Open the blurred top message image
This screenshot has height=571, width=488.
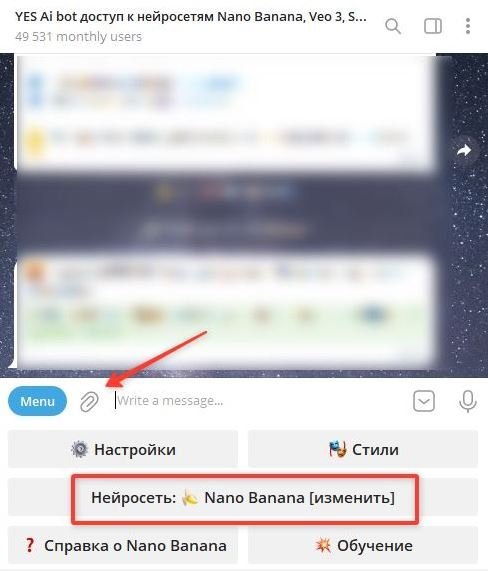pos(226,112)
